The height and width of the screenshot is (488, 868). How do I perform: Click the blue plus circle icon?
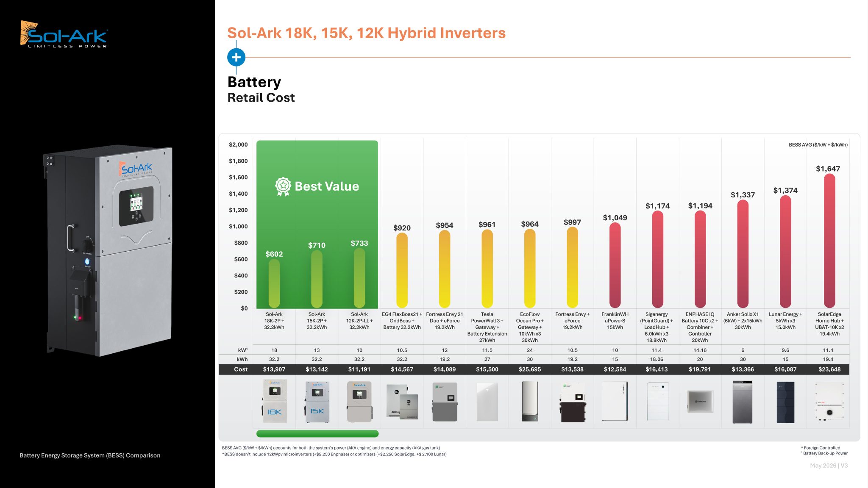(236, 57)
